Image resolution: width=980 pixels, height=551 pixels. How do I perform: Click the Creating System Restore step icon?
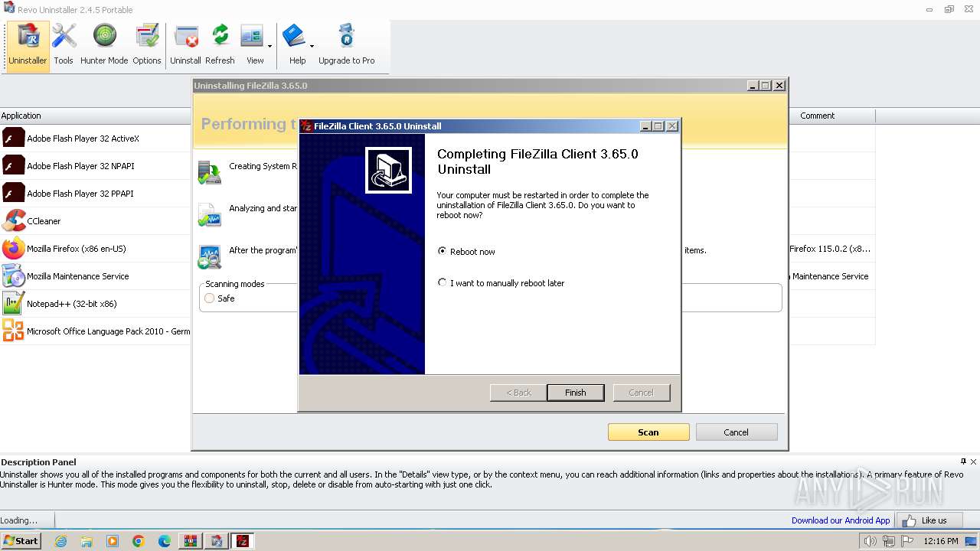[209, 172]
